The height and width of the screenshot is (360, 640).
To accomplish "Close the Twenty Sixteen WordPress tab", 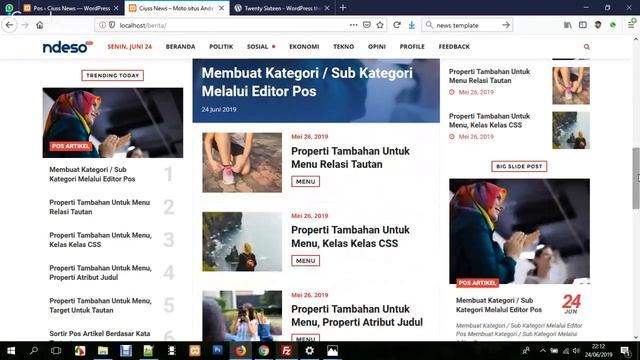I will point(327,8).
